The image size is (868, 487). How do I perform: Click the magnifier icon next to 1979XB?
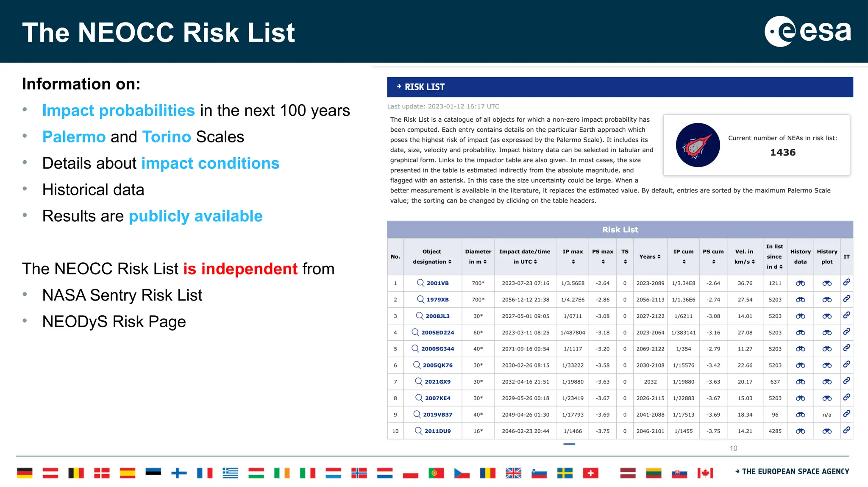(420, 299)
